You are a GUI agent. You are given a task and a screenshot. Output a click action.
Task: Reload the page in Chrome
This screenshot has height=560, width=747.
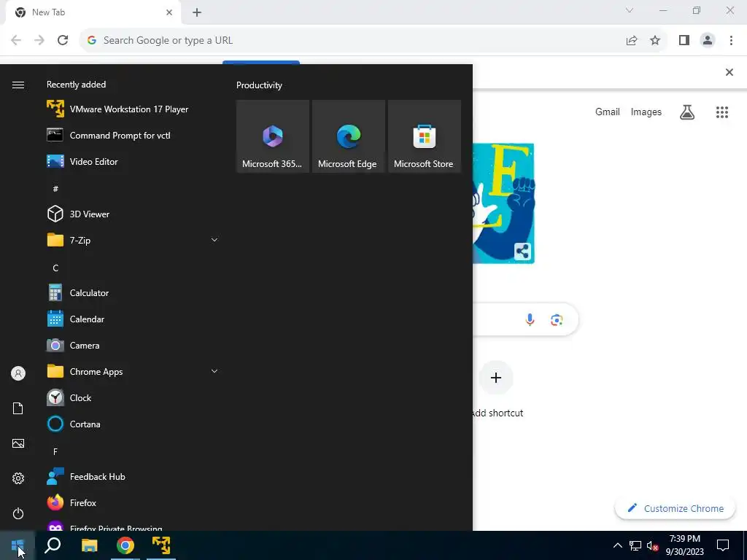[x=63, y=40]
